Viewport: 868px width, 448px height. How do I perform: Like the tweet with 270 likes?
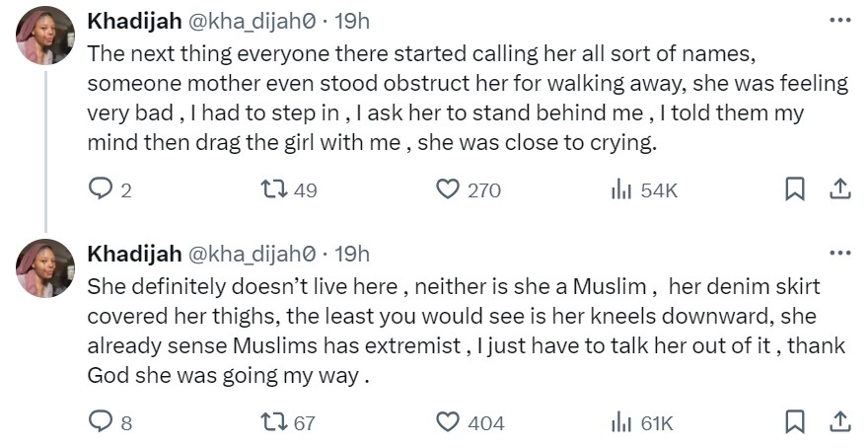pyautogui.click(x=449, y=190)
